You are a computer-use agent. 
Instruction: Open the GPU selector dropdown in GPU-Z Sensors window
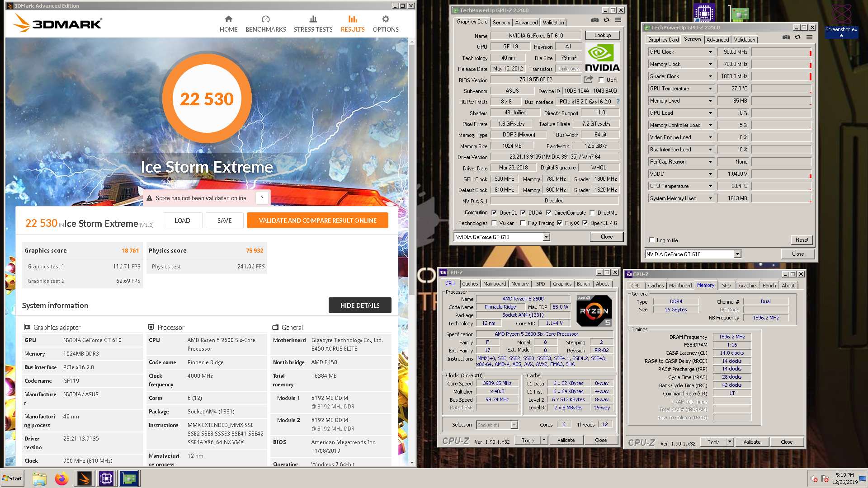pos(737,254)
